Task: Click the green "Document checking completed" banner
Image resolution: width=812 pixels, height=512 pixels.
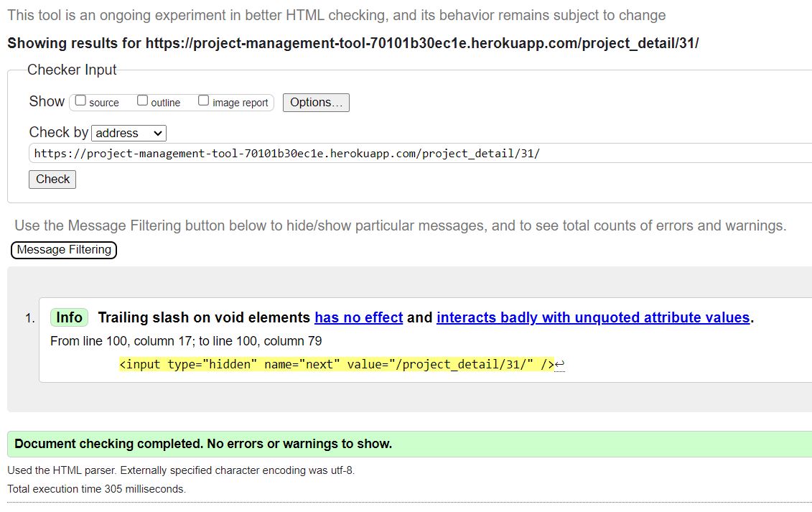Action: (x=200, y=444)
